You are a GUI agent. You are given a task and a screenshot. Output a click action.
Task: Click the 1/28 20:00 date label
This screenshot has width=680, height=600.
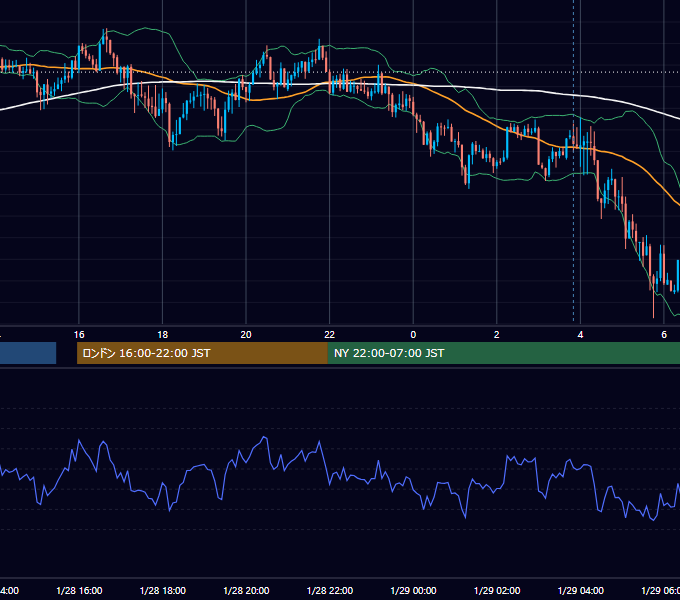246,590
